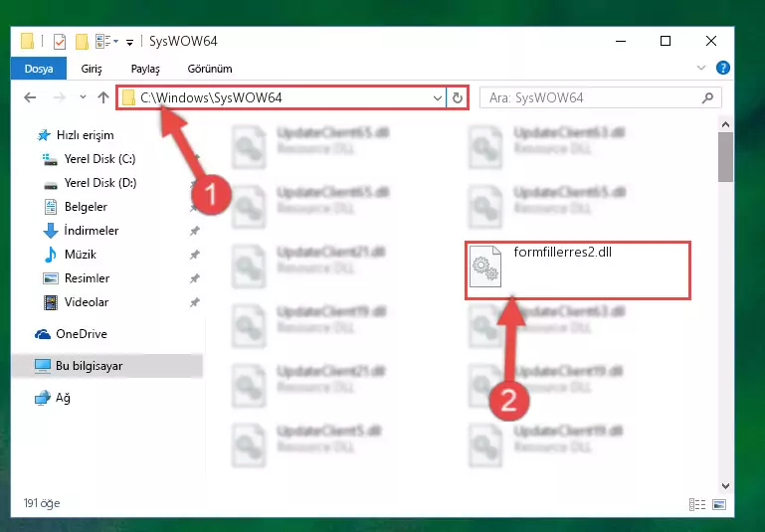Select Hızlı erişim in navigation pane
Image resolution: width=765 pixels, height=532 pixels.
76,135
